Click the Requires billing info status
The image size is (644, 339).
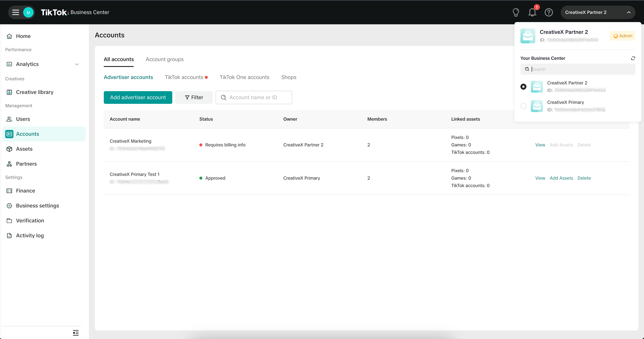[225, 145]
